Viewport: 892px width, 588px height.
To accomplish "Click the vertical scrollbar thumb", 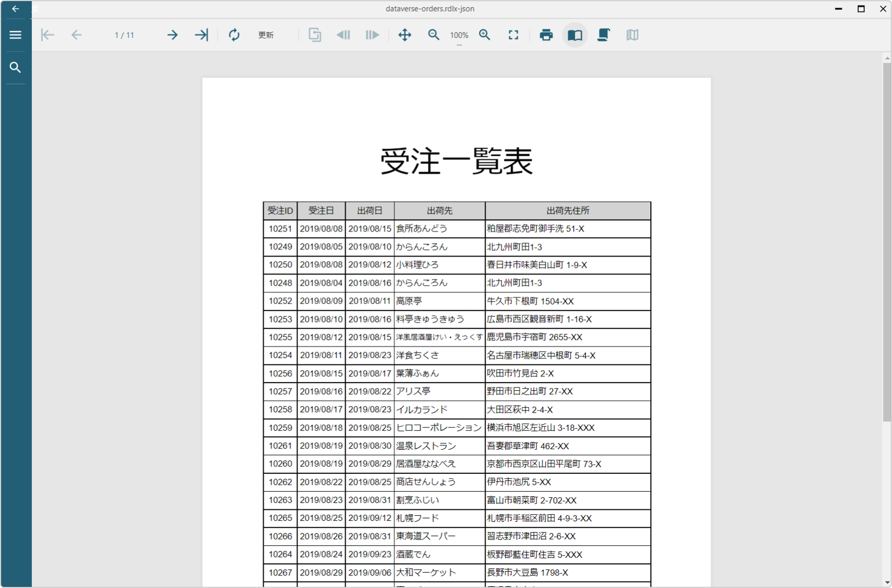I will tap(887, 242).
